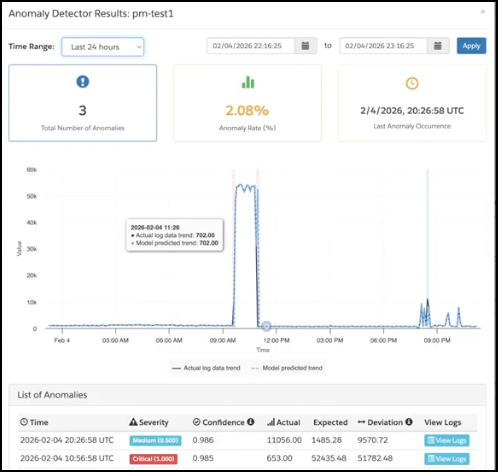Close the Anomaly Detector Results dialog
498x472 pixels.
(x=482, y=12)
